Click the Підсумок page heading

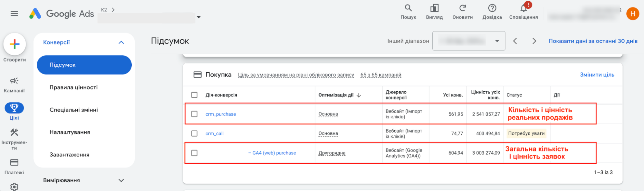click(x=170, y=41)
